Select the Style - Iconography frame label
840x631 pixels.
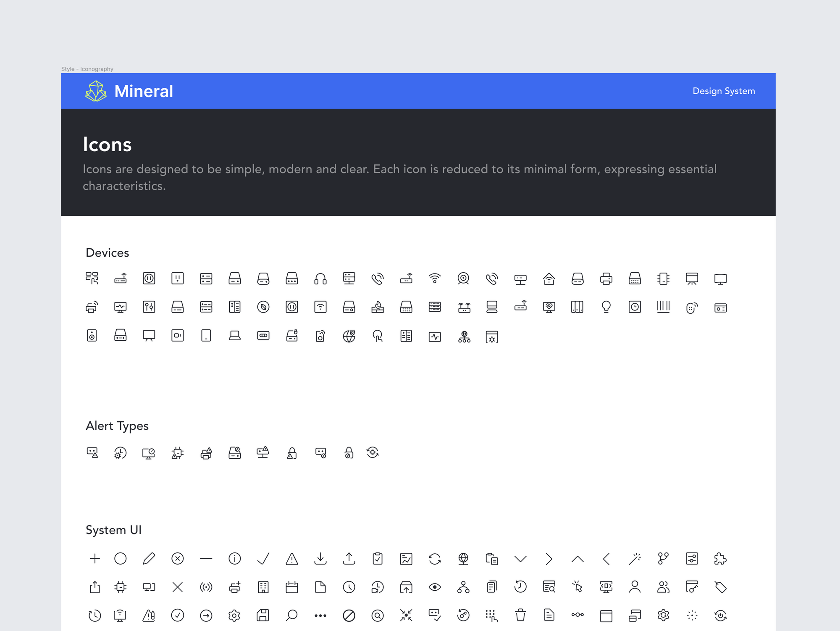click(x=87, y=69)
